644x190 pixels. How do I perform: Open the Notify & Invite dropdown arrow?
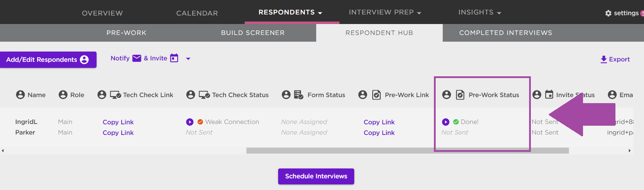(188, 59)
